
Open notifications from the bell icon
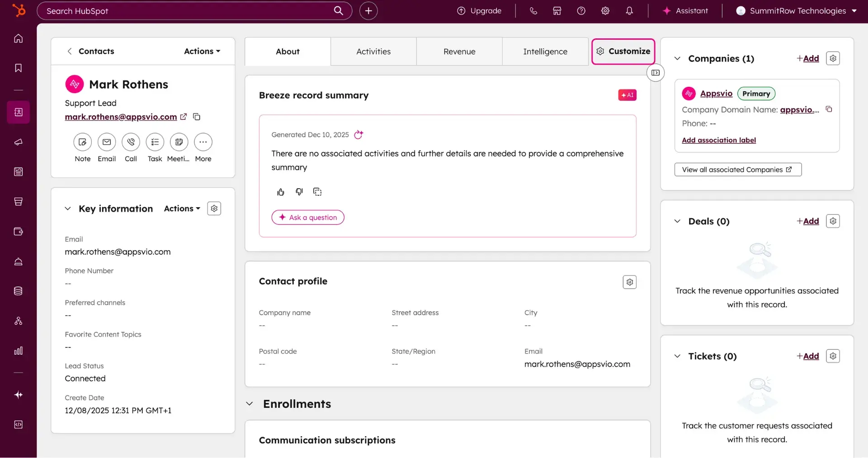point(630,10)
